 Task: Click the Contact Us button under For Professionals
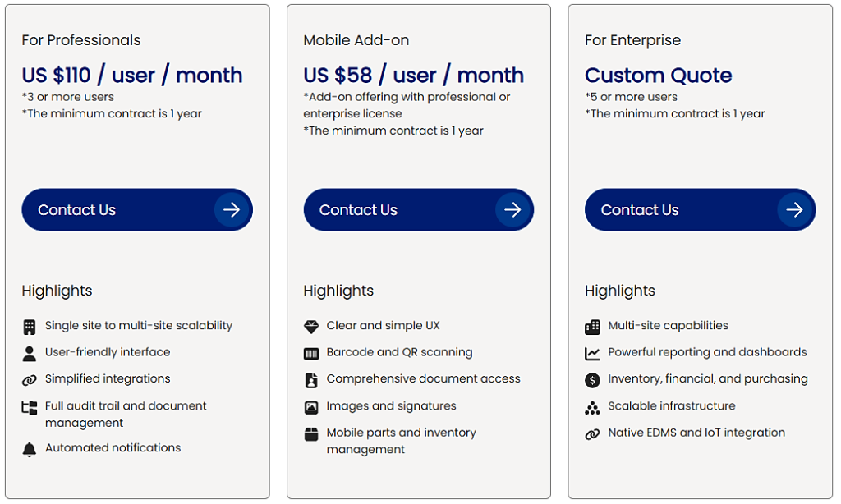coord(136,209)
